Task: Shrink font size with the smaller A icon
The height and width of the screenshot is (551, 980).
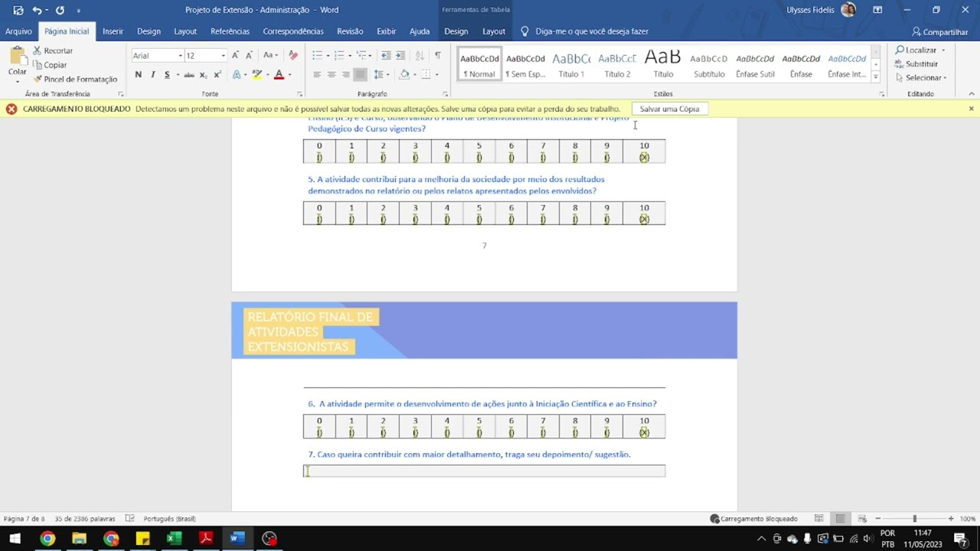Action: [x=249, y=55]
